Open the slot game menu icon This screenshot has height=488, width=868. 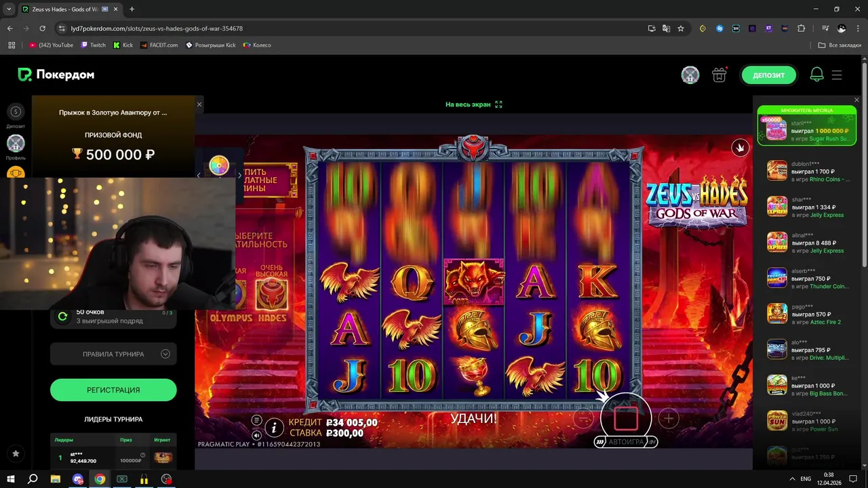[256, 420]
